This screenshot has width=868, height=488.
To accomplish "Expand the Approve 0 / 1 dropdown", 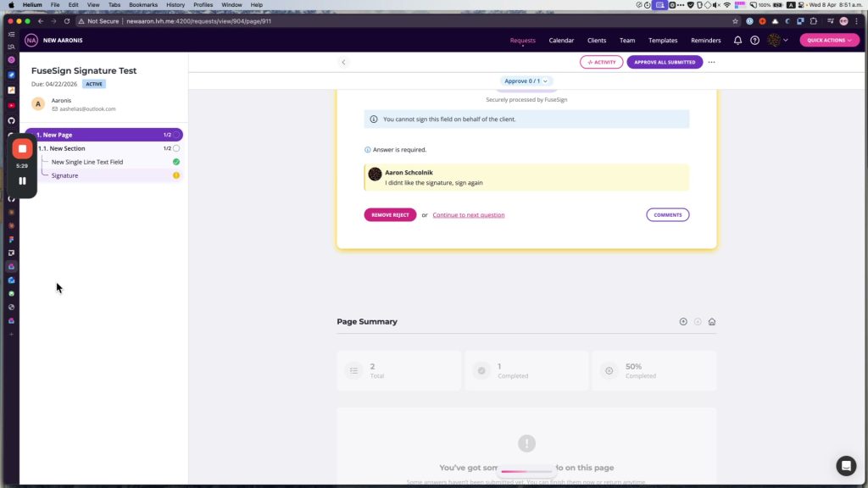I will (526, 80).
